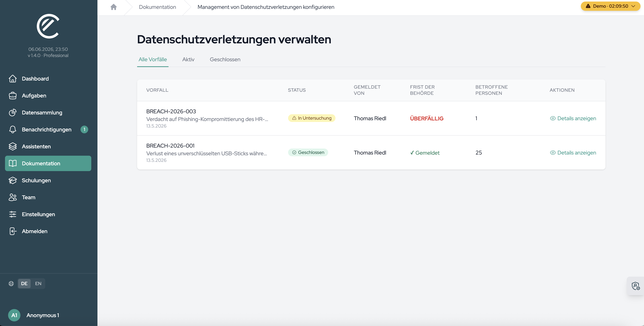Switch to the Geschlossen tab
The image size is (644, 326).
click(225, 60)
